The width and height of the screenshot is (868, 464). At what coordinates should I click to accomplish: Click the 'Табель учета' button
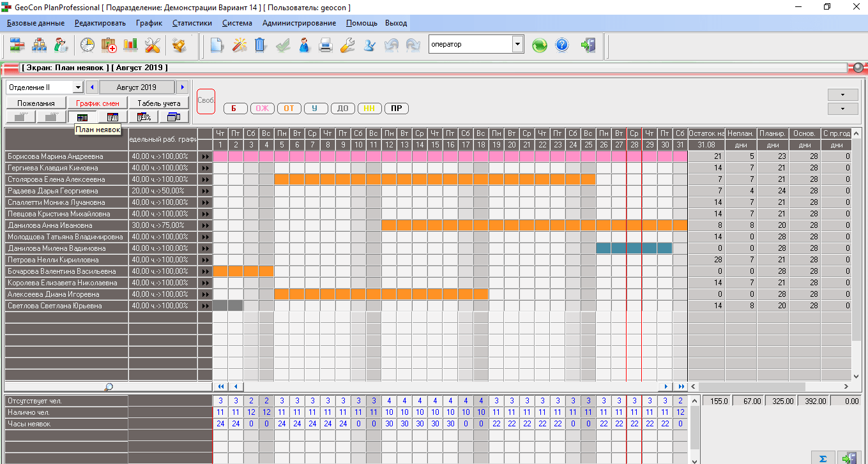pyautogui.click(x=159, y=103)
